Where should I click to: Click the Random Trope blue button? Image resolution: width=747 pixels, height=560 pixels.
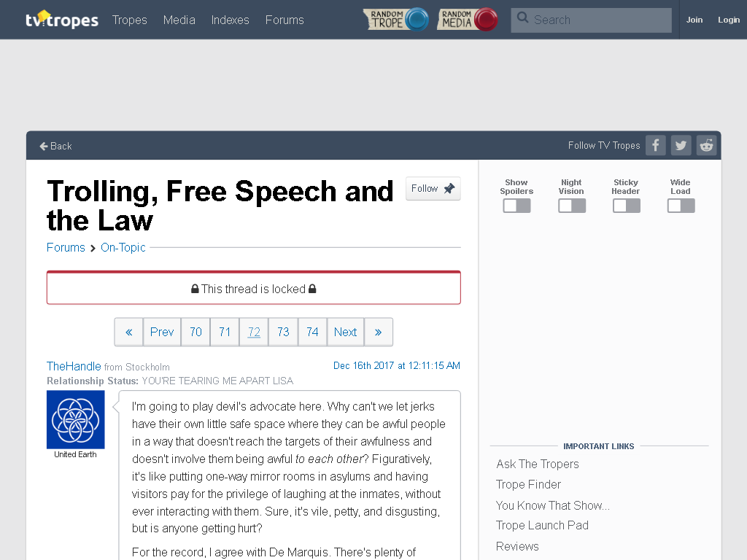point(396,20)
